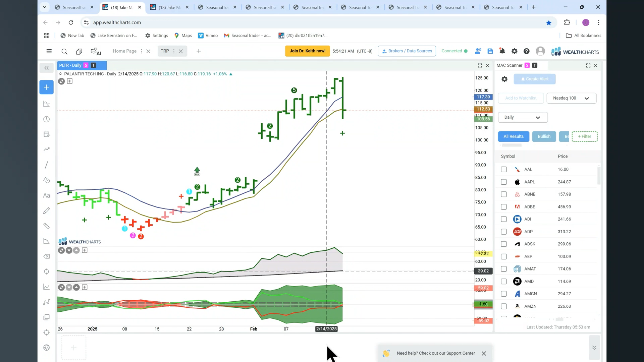Click the Create Alert button
The image size is (644, 362).
coord(535,79)
